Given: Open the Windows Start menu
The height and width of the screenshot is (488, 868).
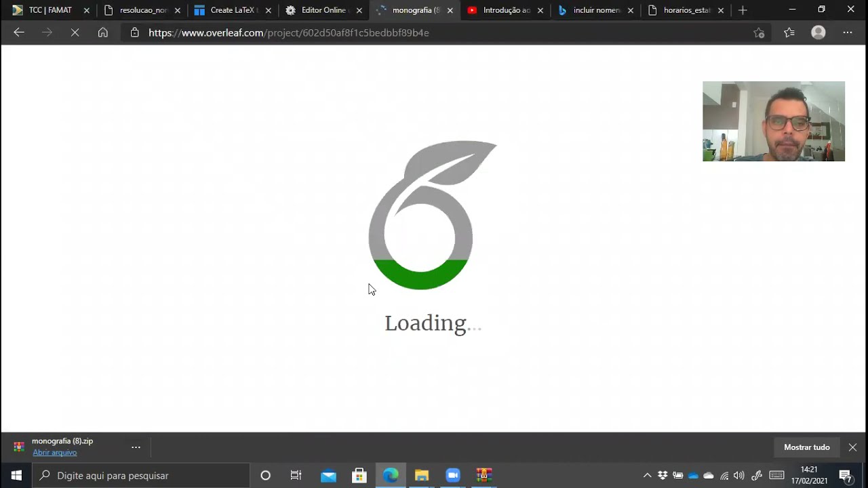Looking at the screenshot, I should point(16,475).
